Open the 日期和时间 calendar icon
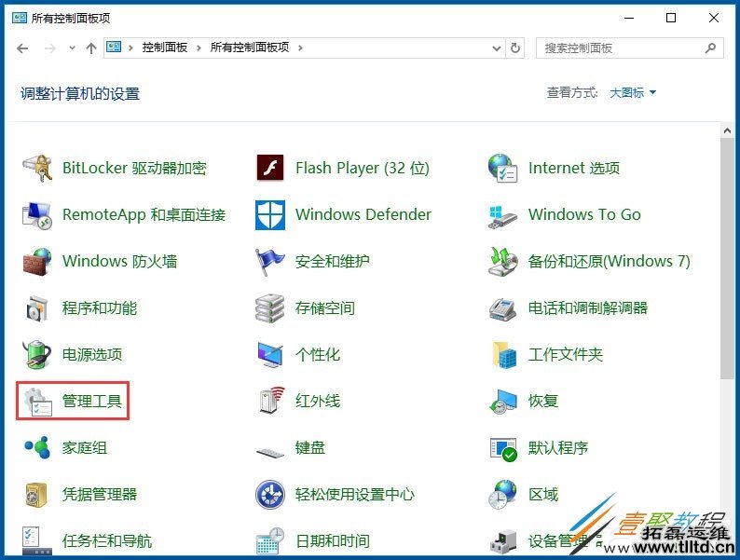Image resolution: width=740 pixels, height=560 pixels. (x=270, y=540)
